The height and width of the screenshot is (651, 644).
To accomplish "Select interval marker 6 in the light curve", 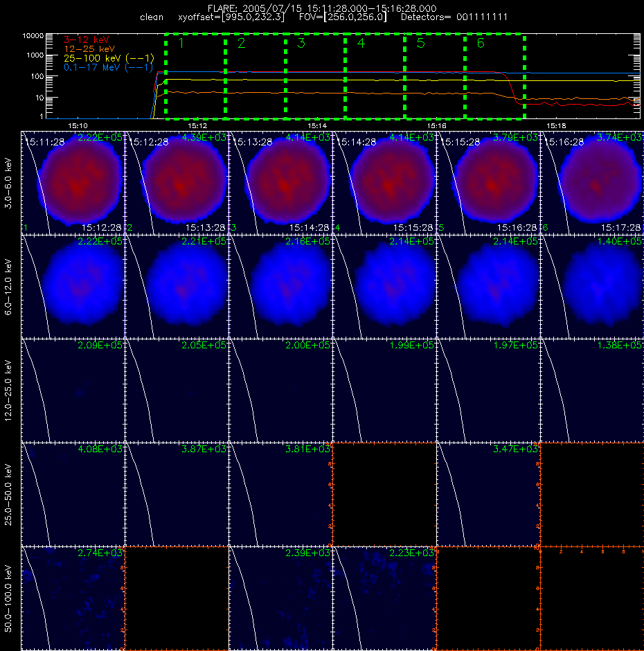I will (481, 43).
